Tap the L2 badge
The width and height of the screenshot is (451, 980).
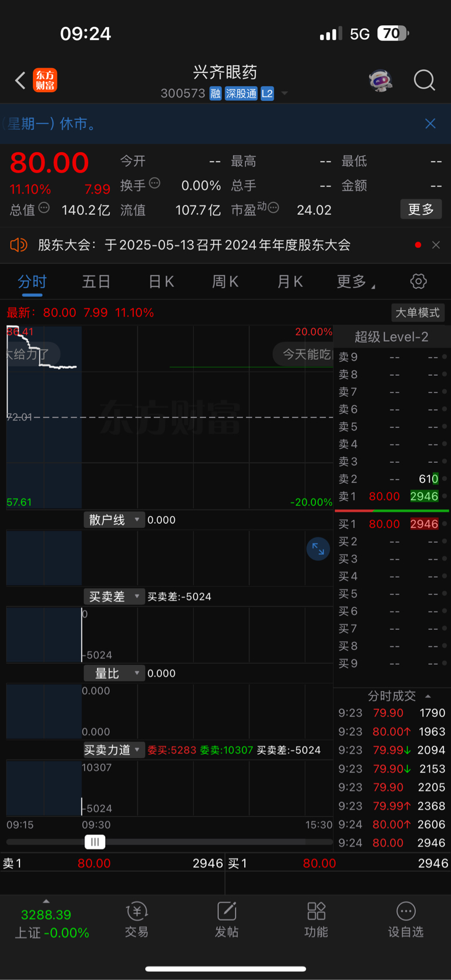[x=267, y=93]
